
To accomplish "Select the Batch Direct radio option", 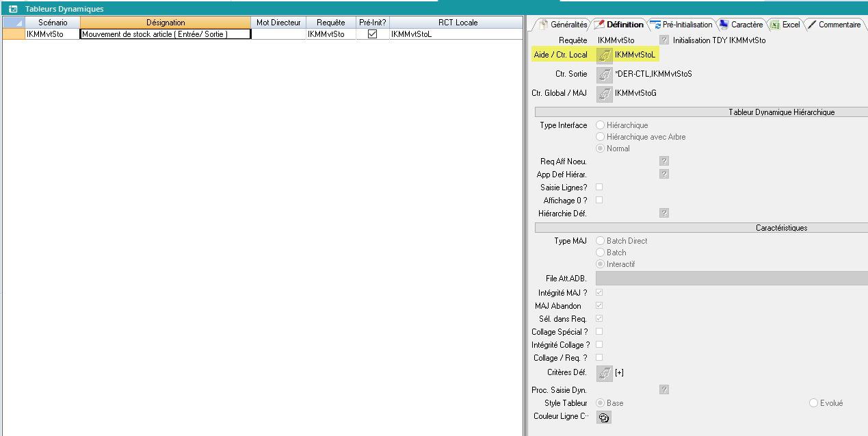I will pos(601,241).
